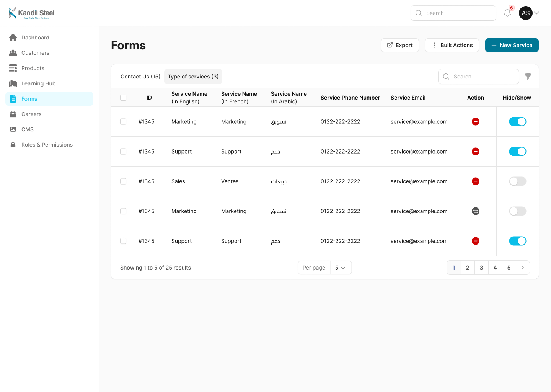This screenshot has width=551, height=392.
Task: Click the red remove icon for Sales row
Action: [x=476, y=181]
